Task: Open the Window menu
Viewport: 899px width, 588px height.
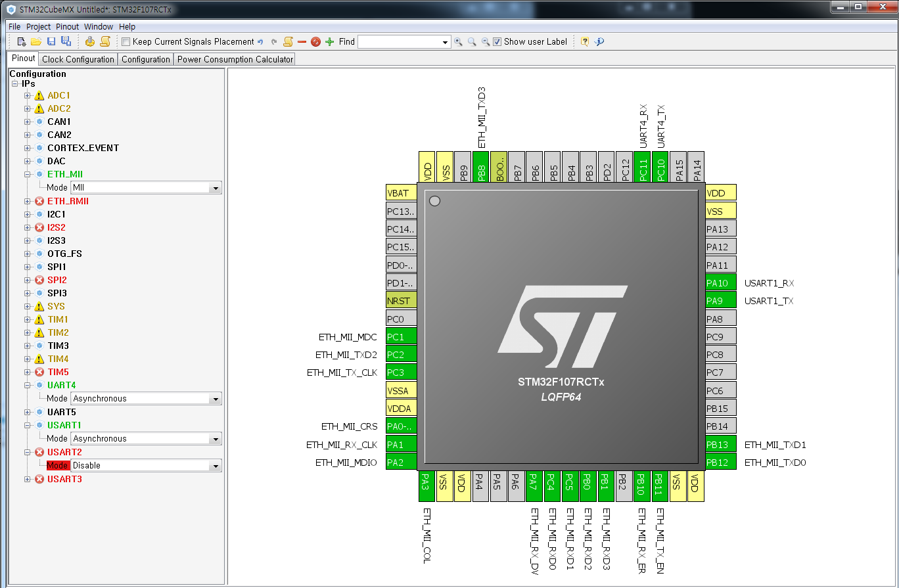Action: tap(99, 27)
